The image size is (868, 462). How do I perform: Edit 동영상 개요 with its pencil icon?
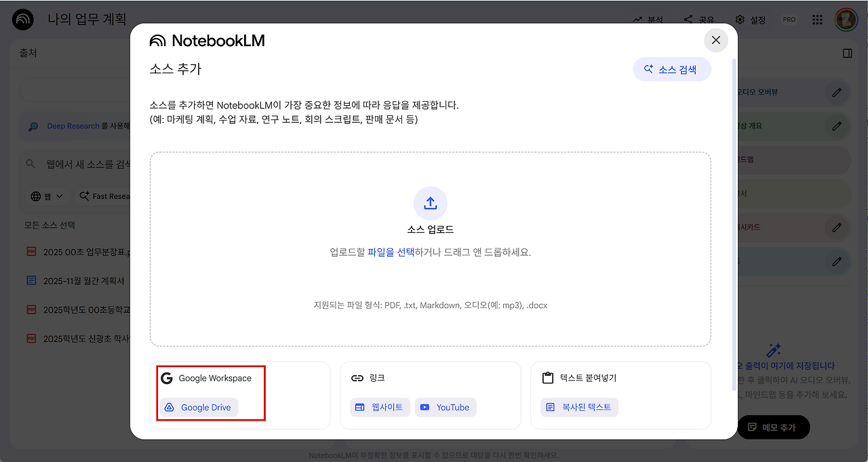coord(837,126)
